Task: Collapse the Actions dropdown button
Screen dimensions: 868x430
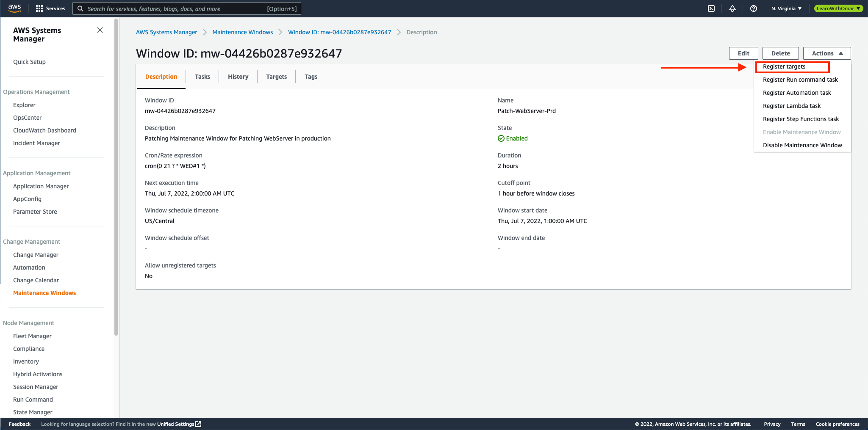Action: click(x=826, y=53)
